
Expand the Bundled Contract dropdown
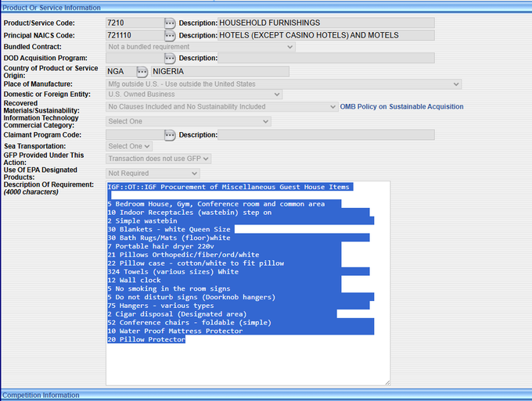pyautogui.click(x=200, y=47)
